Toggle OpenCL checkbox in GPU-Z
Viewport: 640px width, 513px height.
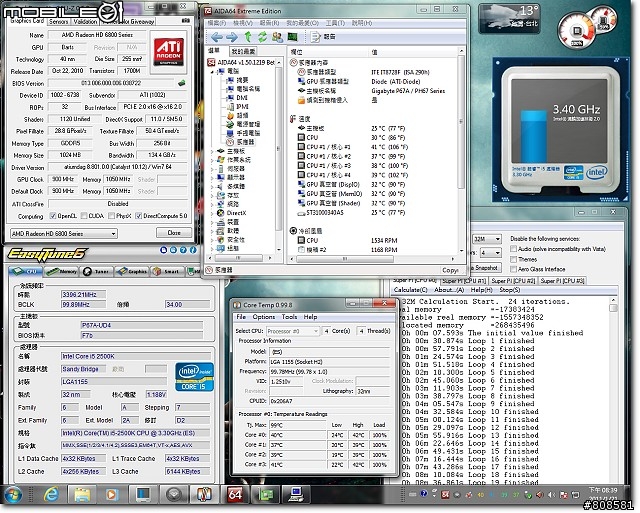tap(53, 216)
